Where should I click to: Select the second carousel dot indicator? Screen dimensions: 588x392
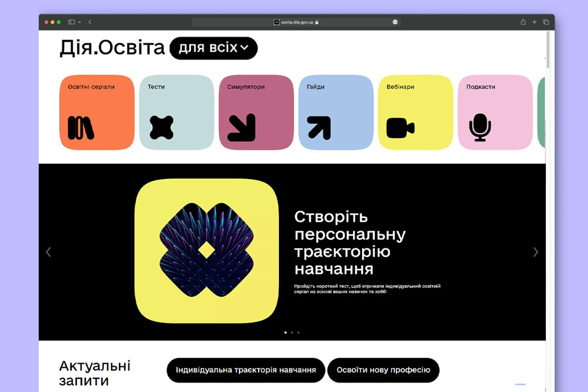click(292, 332)
